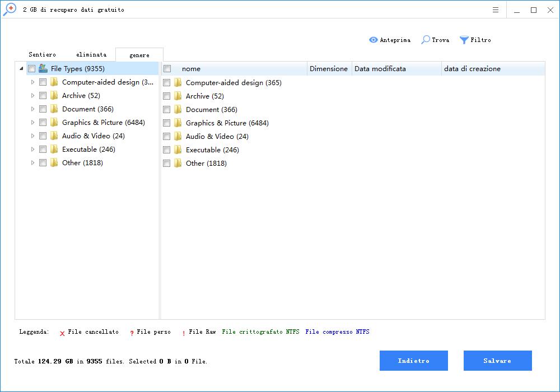560x392 pixels.
Task: Sort by the Dimensione column header
Action: [x=328, y=68]
